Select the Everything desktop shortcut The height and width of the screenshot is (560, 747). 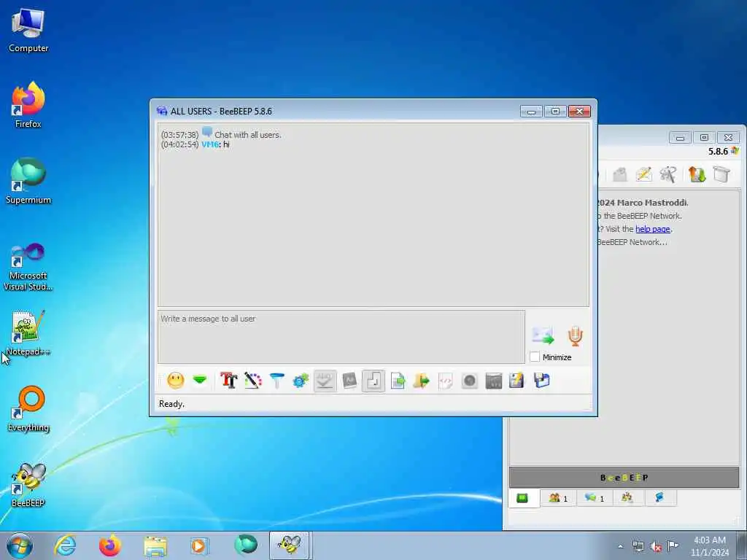pyautogui.click(x=28, y=409)
